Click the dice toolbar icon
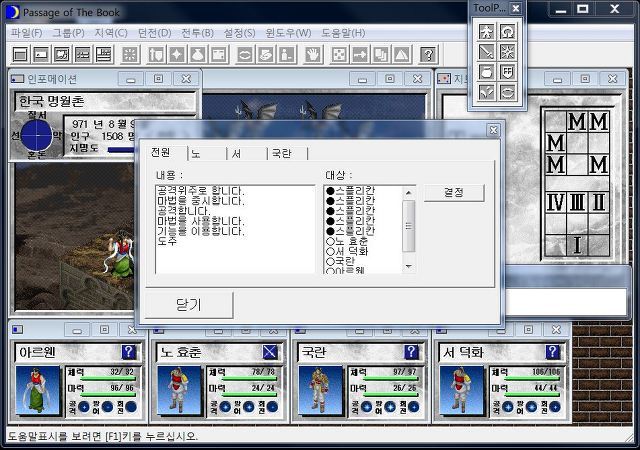 [340, 54]
